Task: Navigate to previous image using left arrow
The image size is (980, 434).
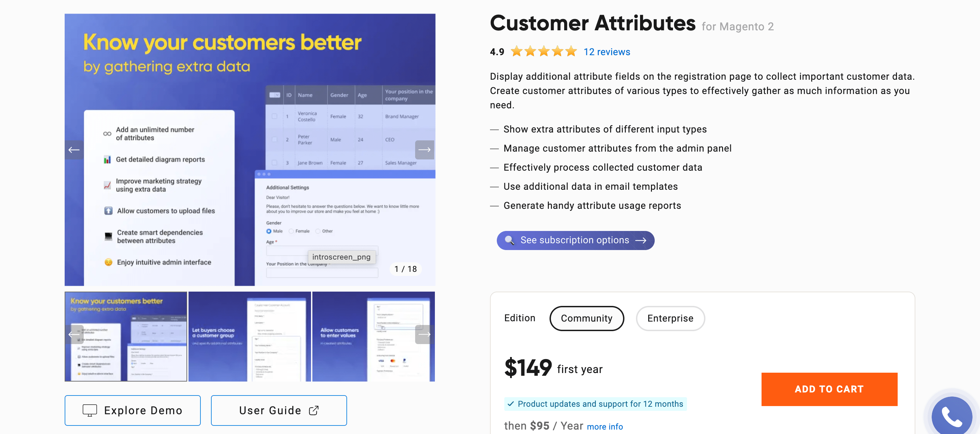Action: pos(74,149)
